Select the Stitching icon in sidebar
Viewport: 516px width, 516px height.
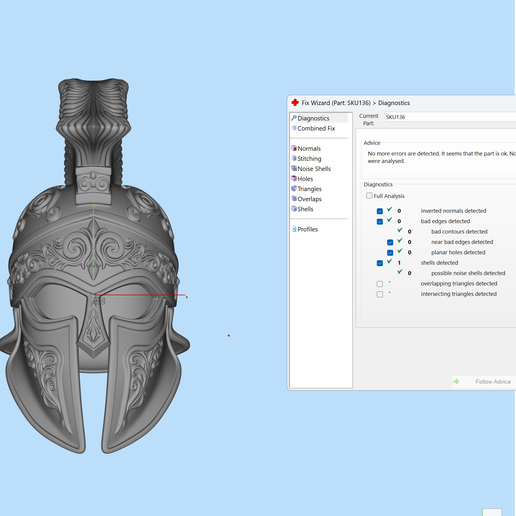click(294, 158)
